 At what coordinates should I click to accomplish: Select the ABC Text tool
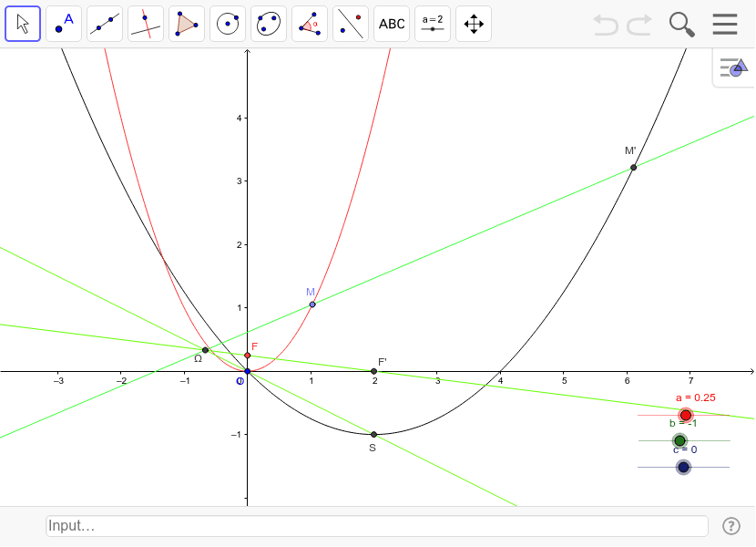tap(392, 24)
